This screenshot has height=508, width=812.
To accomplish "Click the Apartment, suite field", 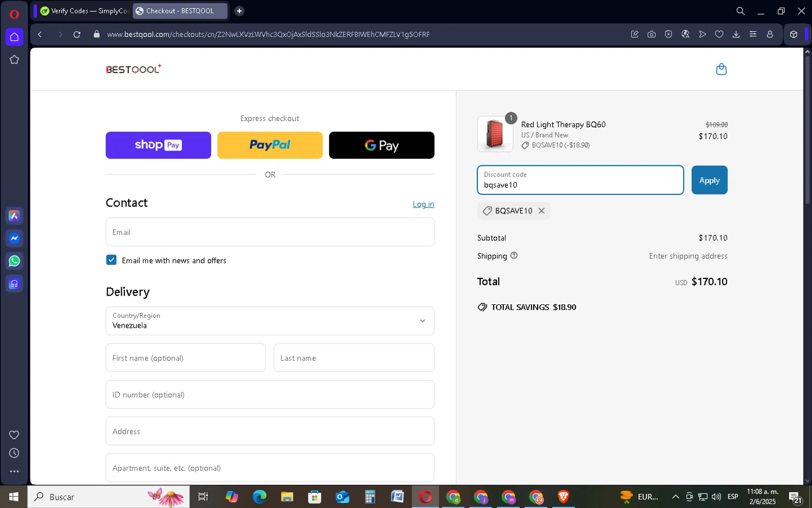I will pos(270,468).
